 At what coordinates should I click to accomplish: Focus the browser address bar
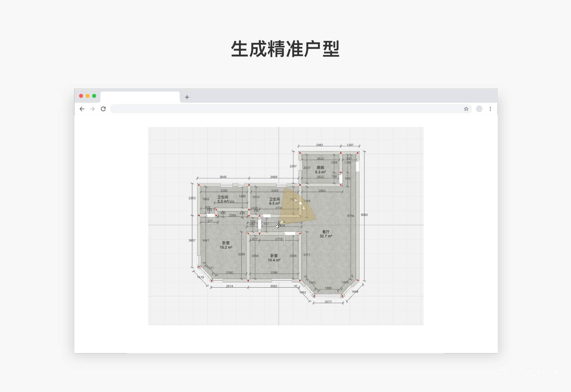pyautogui.click(x=291, y=109)
